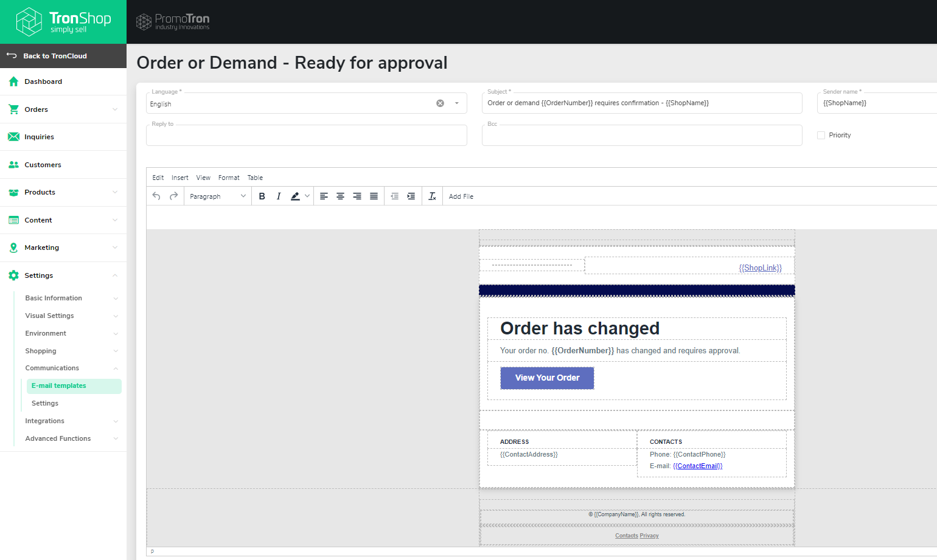Collapse the Settings section chevron
The image size is (937, 560).
coord(115,275)
